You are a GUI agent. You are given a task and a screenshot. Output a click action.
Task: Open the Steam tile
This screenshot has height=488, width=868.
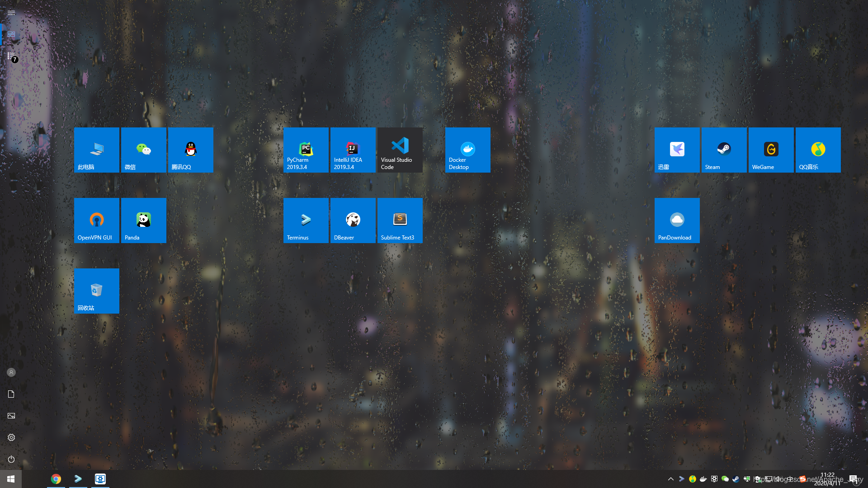[x=724, y=150]
